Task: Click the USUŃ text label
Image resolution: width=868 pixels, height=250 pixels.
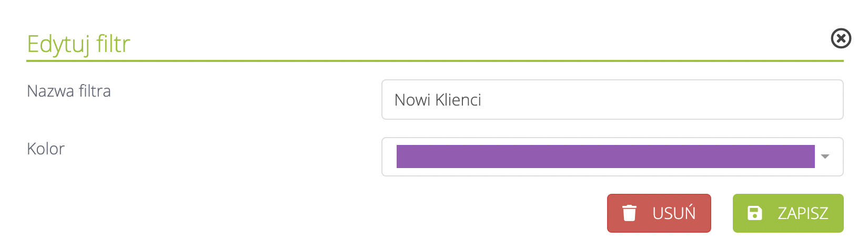Action: pyautogui.click(x=674, y=213)
